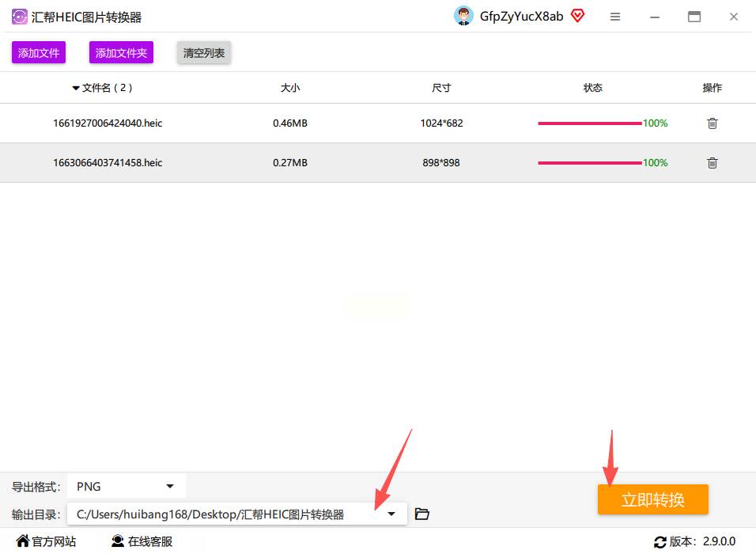Click the output directory path field

point(236,514)
